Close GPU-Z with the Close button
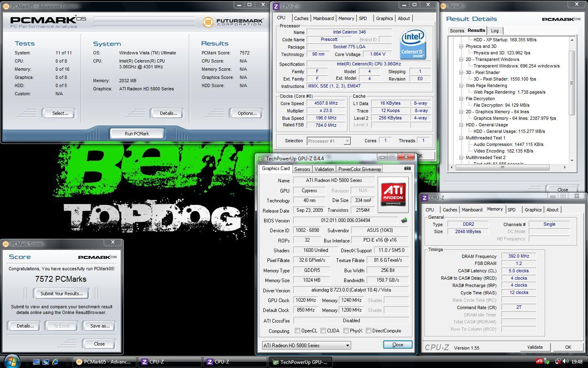This screenshot has width=588, height=368. click(398, 345)
